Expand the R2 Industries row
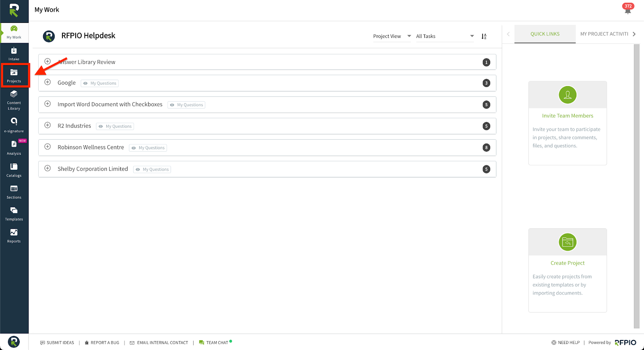This screenshot has height=350, width=644. (x=47, y=125)
